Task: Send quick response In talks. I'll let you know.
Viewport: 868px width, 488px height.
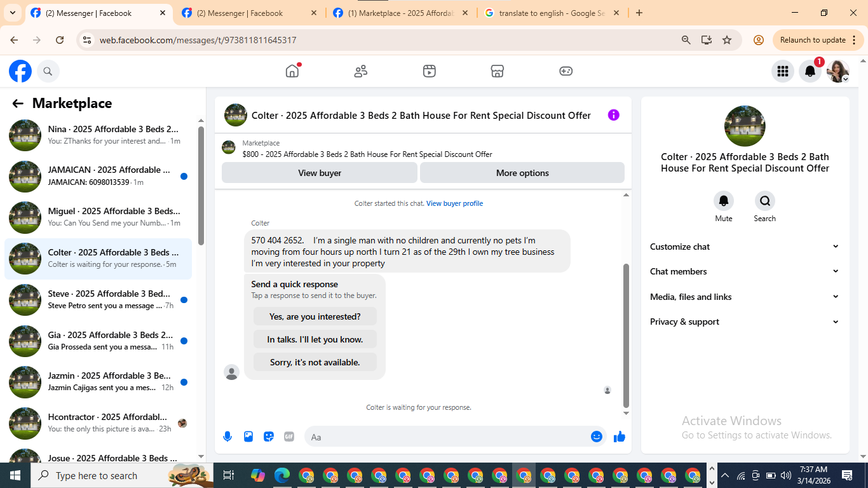Action: 315,339
